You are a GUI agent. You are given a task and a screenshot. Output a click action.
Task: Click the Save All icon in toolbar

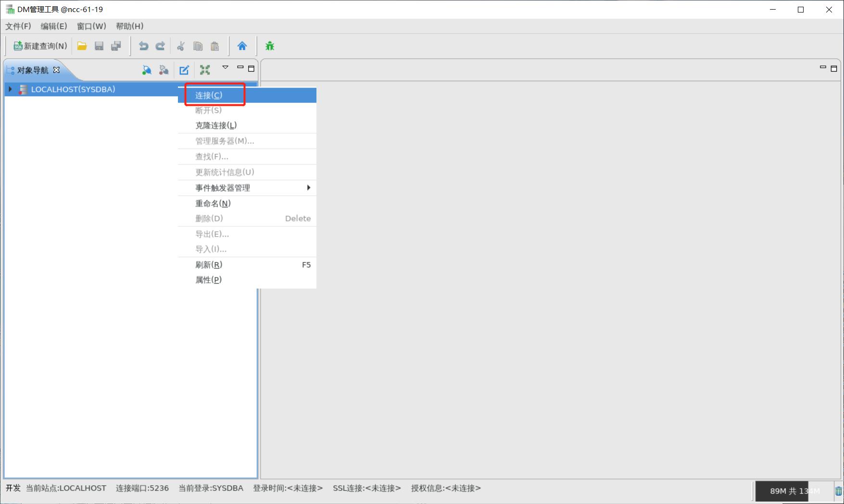[116, 46]
